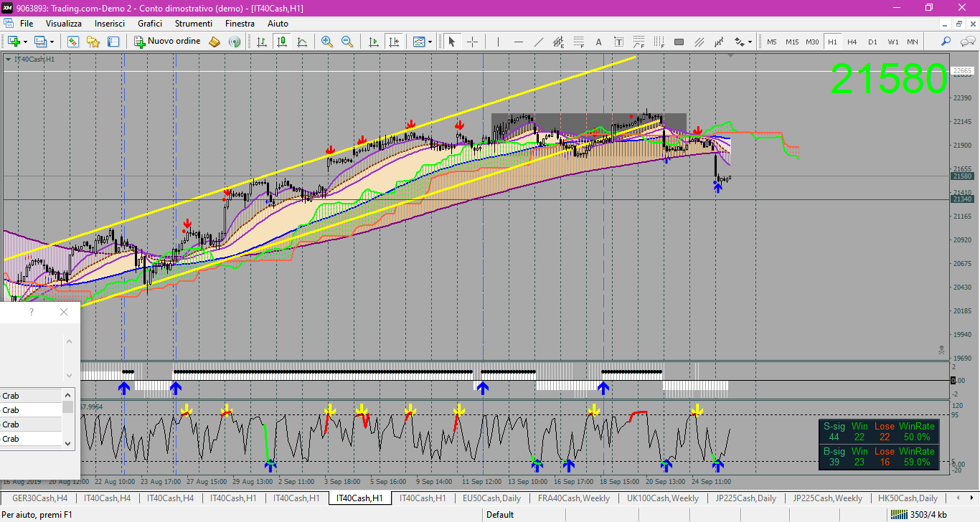Screen dimensions: 980x522
Task: Select the equidistant channel tool
Action: (x=559, y=42)
